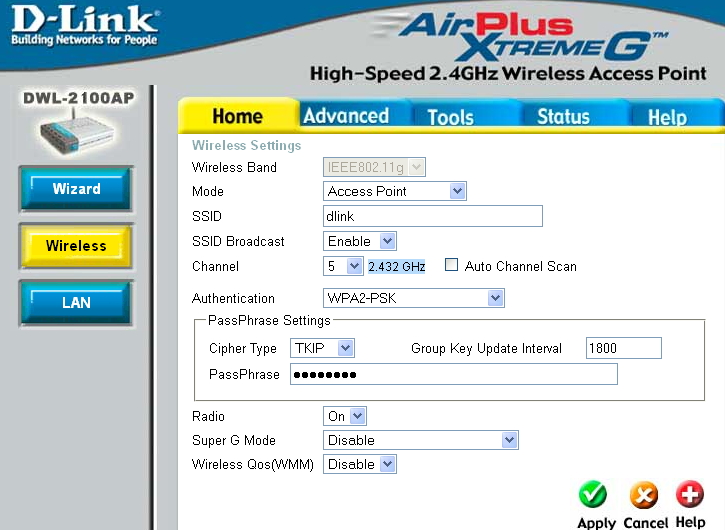
Task: Toggle the Radio On dropdown
Action: click(x=345, y=416)
